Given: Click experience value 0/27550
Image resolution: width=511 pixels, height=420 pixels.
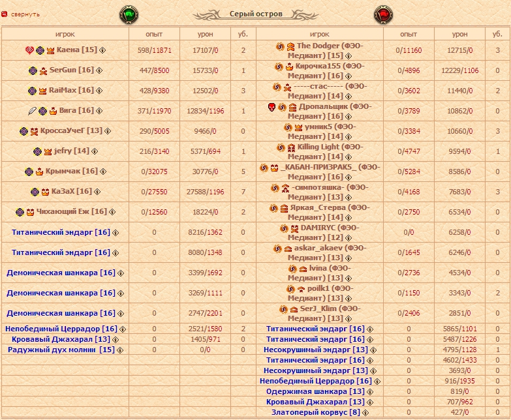Looking at the screenshot, I should (154, 192).
